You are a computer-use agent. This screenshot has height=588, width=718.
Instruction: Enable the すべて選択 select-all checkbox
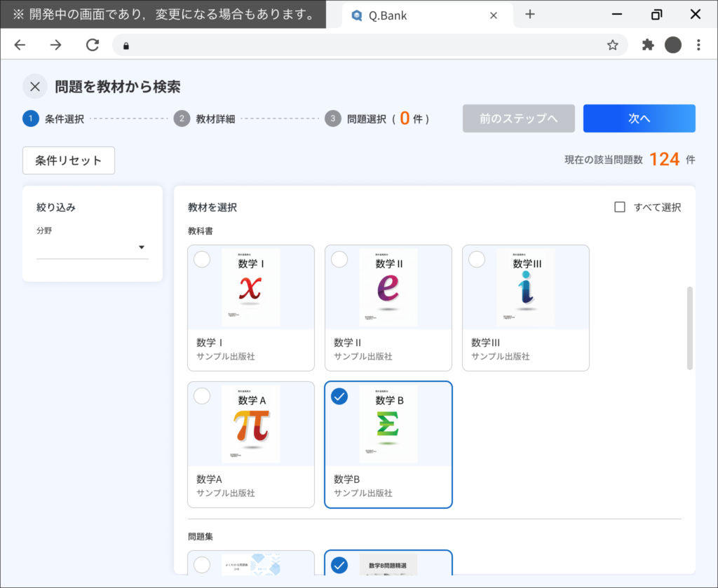[620, 207]
